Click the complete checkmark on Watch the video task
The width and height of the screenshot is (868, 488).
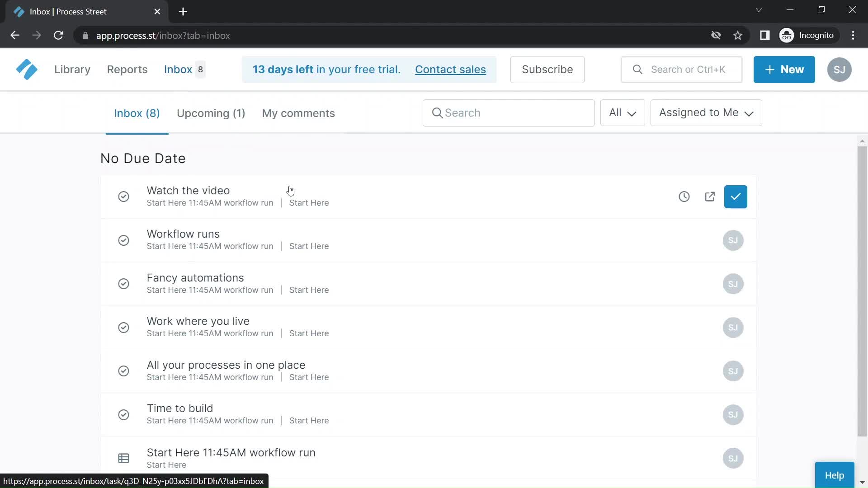(x=736, y=197)
